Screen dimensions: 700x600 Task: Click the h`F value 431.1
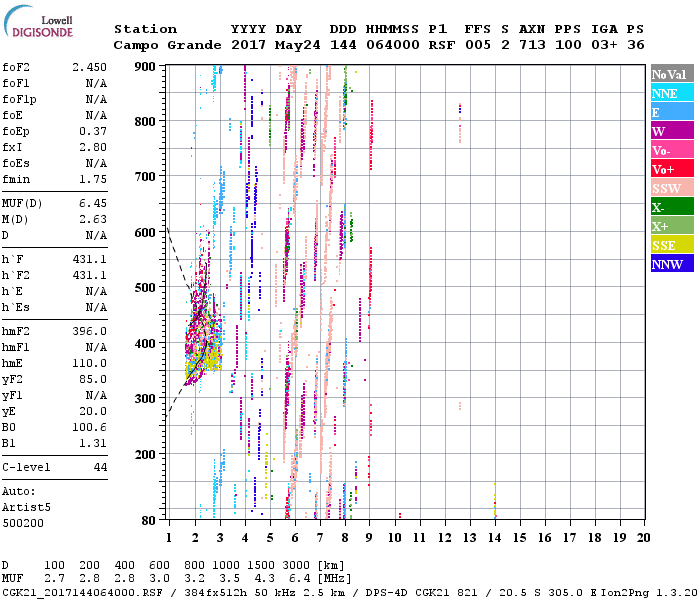click(x=90, y=259)
